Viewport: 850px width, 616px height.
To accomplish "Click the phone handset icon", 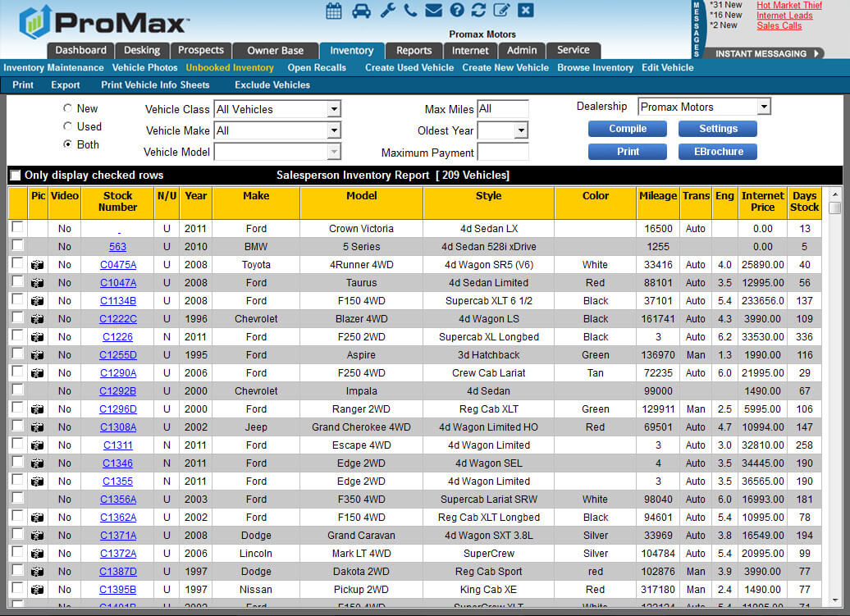I will (410, 11).
